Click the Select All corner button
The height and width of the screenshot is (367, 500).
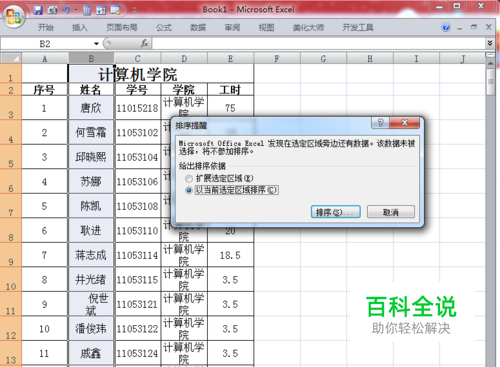pyautogui.click(x=11, y=58)
